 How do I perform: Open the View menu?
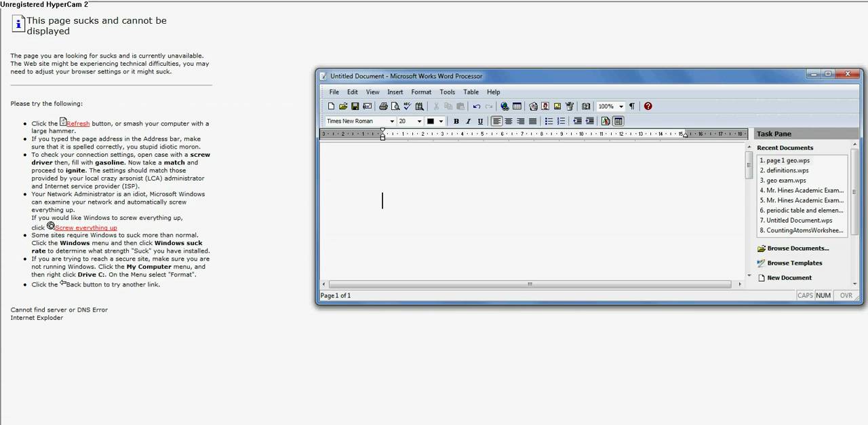pos(372,92)
